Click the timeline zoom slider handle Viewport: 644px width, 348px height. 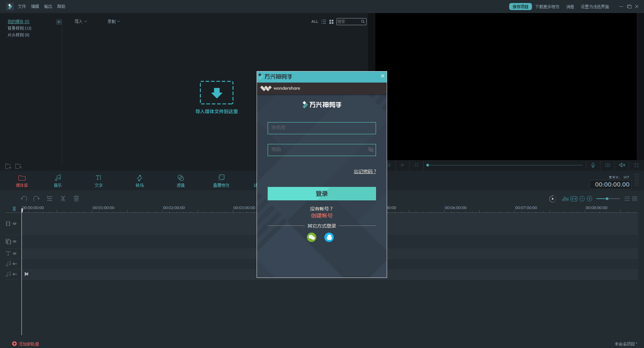[607, 199]
